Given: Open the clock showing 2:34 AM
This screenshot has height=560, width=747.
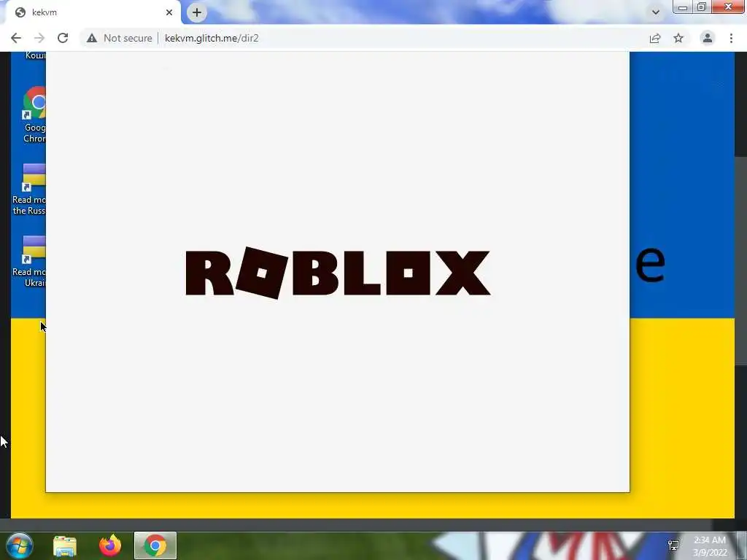Looking at the screenshot, I should pos(710,546).
